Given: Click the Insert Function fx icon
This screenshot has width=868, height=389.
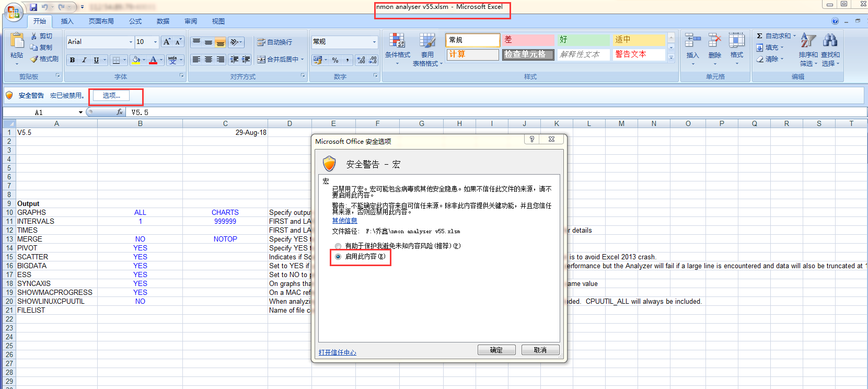Looking at the screenshot, I should [120, 112].
